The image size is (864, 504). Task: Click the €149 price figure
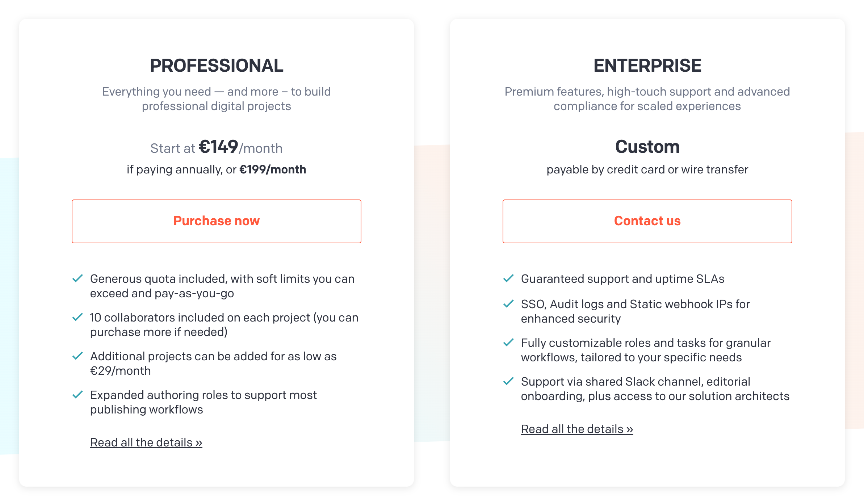pos(219,147)
